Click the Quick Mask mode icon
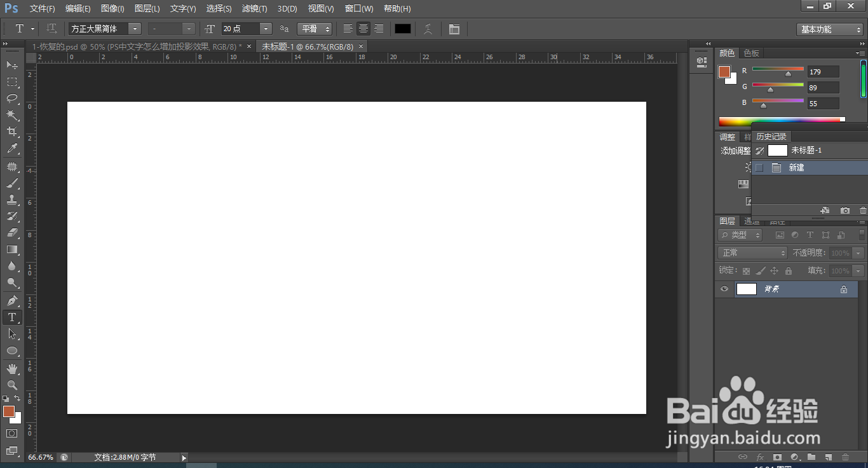The height and width of the screenshot is (468, 868). 12,434
